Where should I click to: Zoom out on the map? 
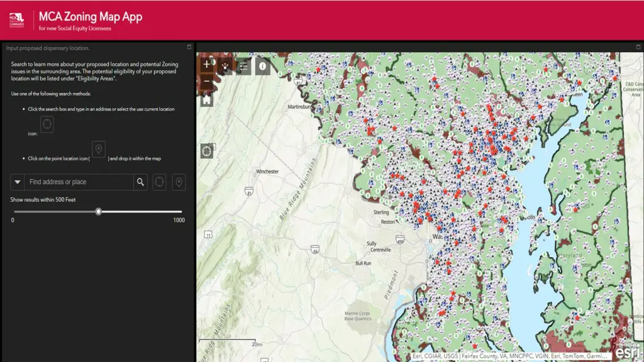click(206, 81)
